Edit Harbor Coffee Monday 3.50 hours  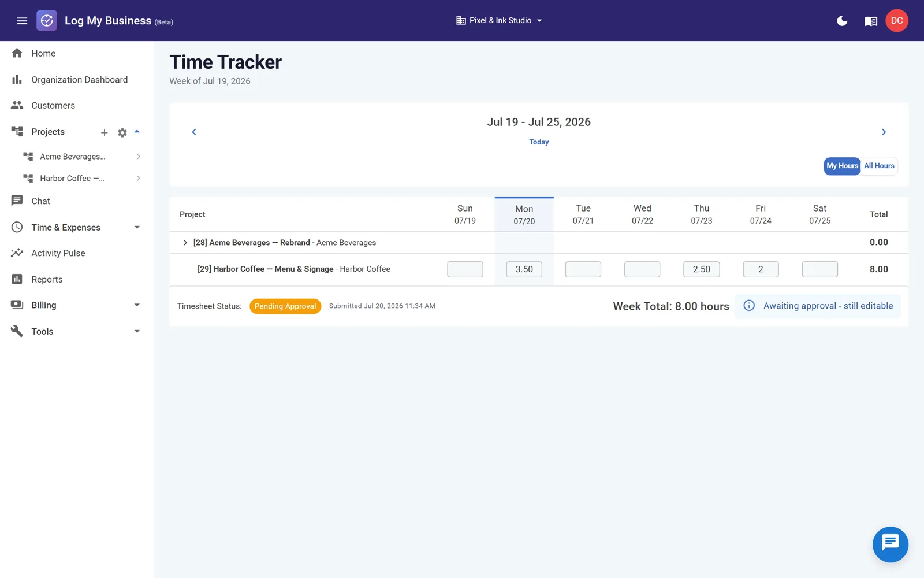tap(524, 269)
